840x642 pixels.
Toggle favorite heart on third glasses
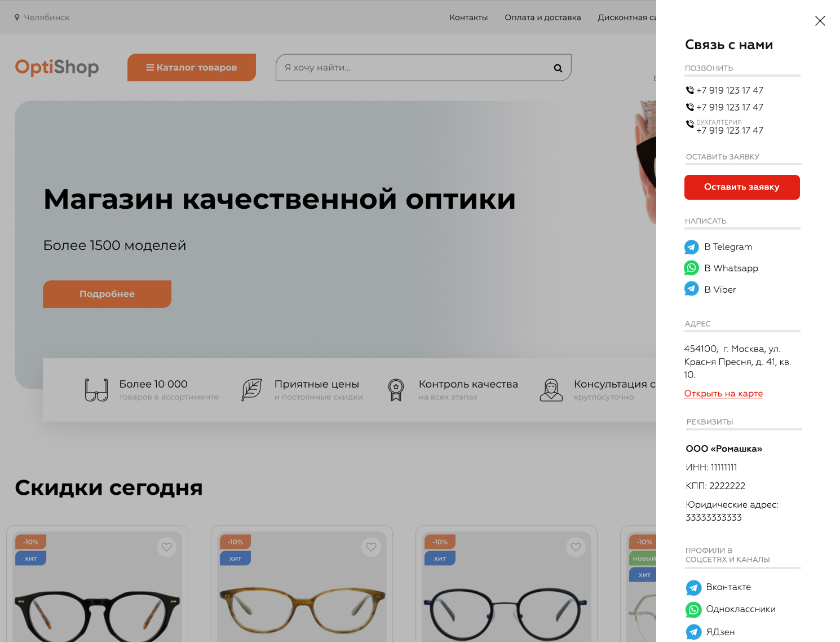(x=576, y=547)
